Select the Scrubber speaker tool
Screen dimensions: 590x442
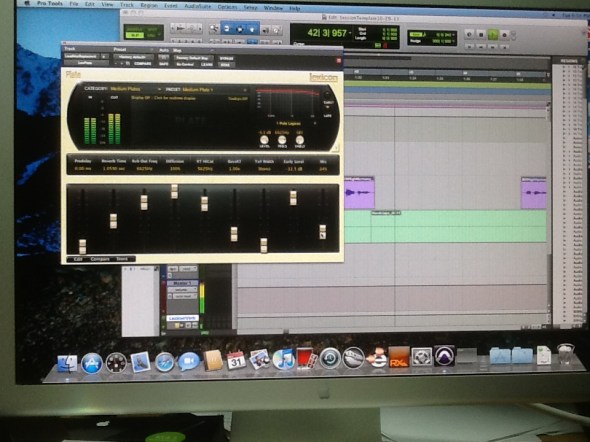tap(265, 30)
